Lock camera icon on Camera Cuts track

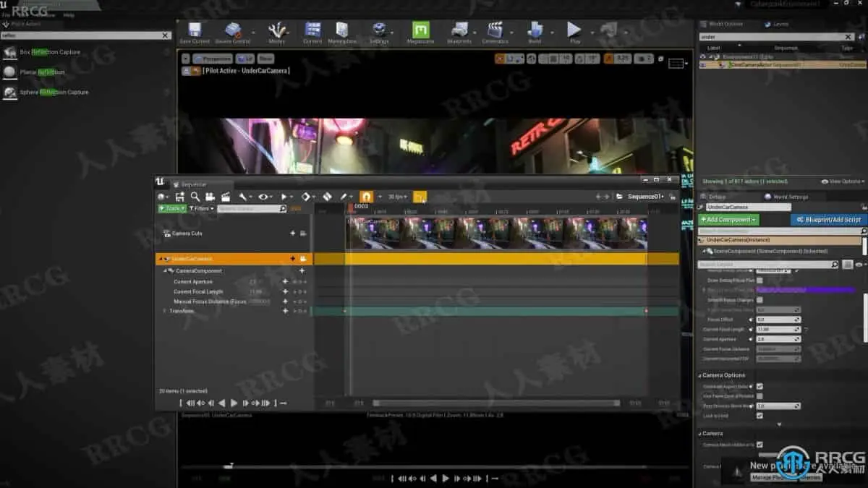[303, 234]
